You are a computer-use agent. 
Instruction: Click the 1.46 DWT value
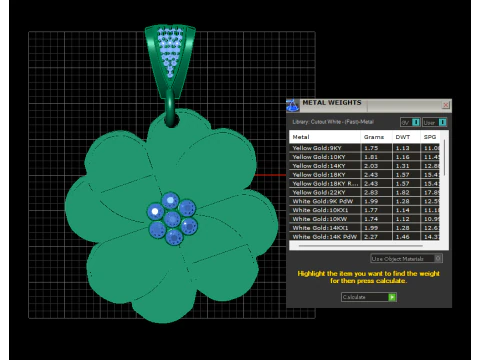pyautogui.click(x=403, y=237)
